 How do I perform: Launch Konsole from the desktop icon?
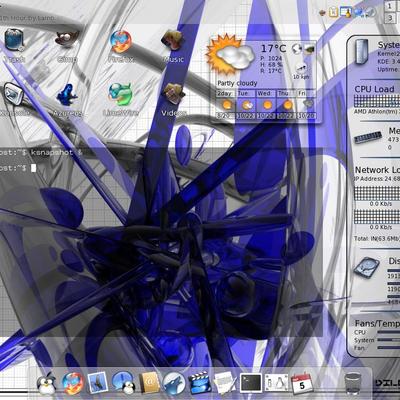click(13, 94)
